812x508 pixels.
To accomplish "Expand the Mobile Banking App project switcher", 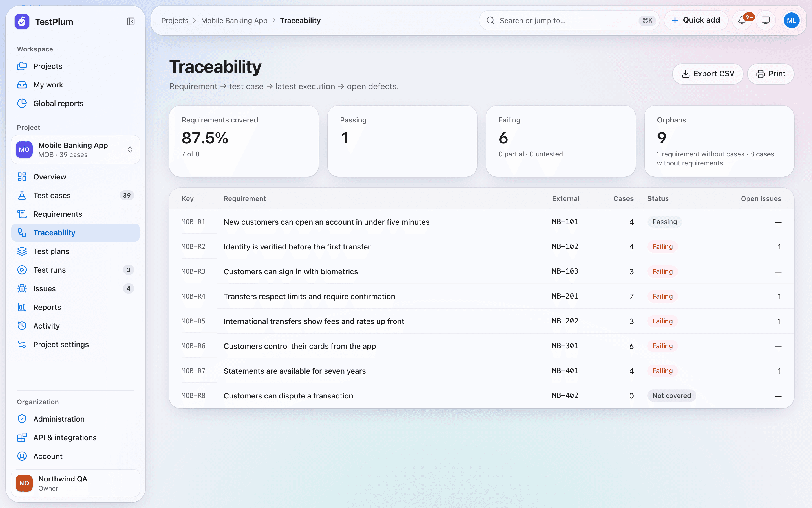I will point(76,150).
